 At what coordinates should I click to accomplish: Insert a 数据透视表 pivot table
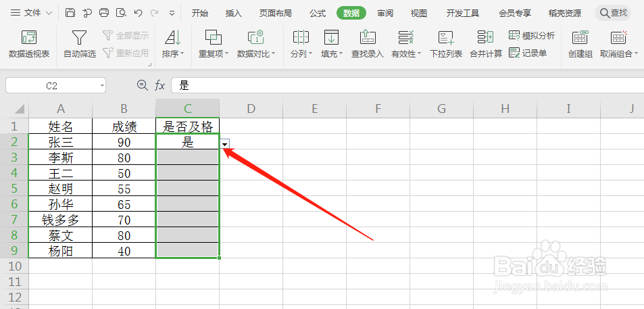(x=29, y=43)
